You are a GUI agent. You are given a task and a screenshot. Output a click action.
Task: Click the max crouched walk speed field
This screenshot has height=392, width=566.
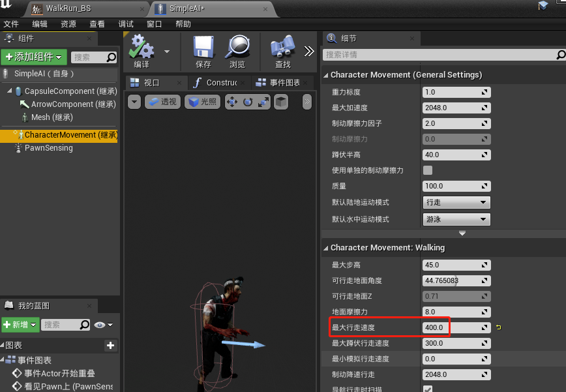coord(456,343)
